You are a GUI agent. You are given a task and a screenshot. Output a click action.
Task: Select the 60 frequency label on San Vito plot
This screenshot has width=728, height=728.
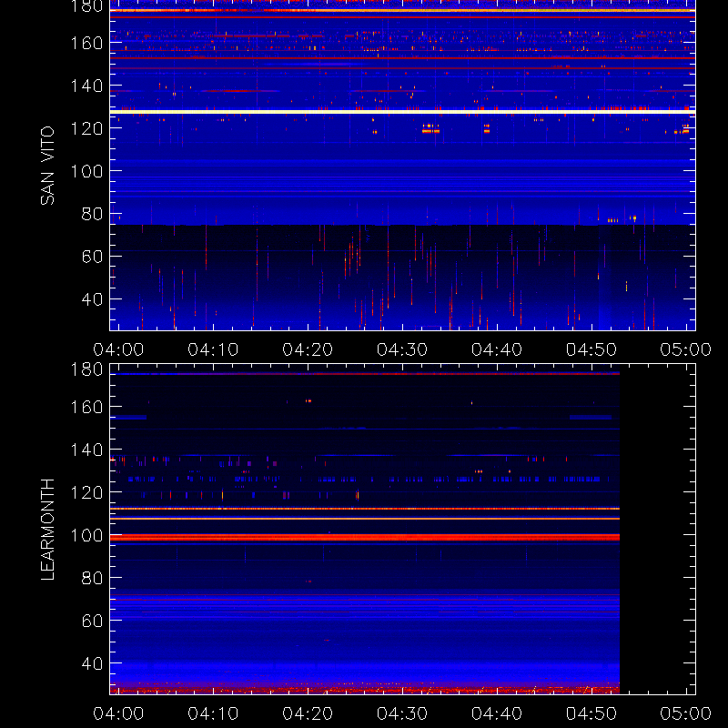pyautogui.click(x=92, y=257)
